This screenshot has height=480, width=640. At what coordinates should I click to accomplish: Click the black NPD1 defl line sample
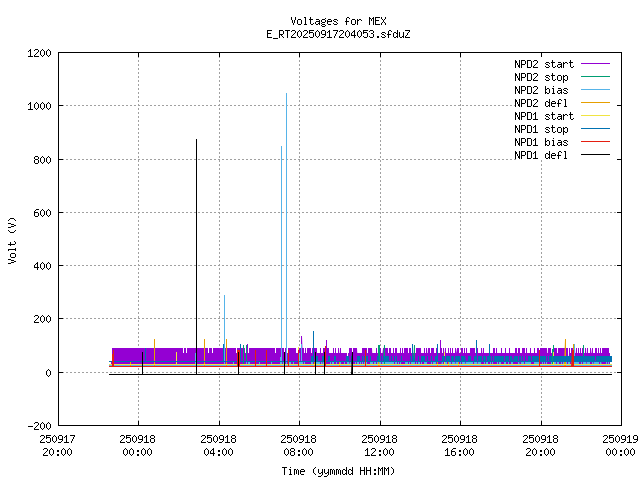[x=594, y=155]
